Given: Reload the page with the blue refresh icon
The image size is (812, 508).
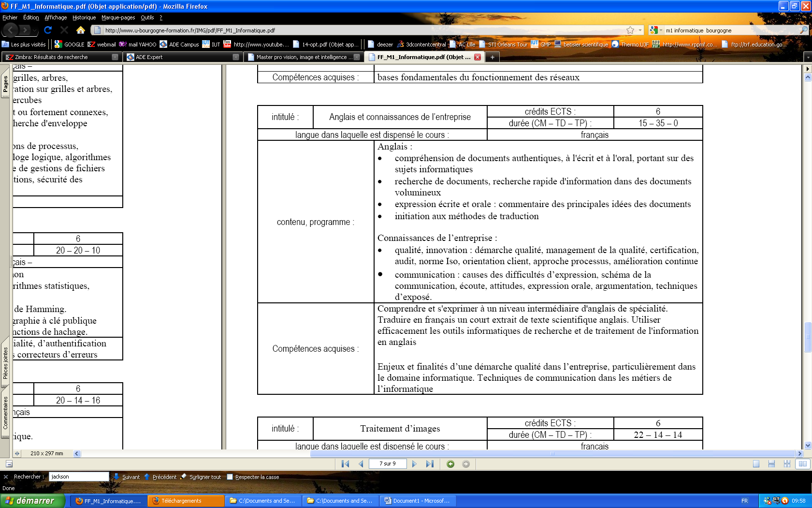Looking at the screenshot, I should pyautogui.click(x=48, y=30).
